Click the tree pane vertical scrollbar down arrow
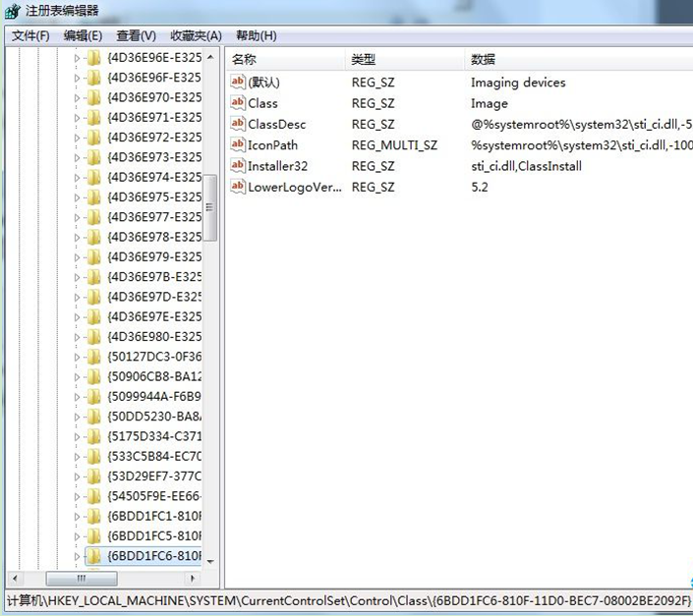The width and height of the screenshot is (693, 616). 210,559
